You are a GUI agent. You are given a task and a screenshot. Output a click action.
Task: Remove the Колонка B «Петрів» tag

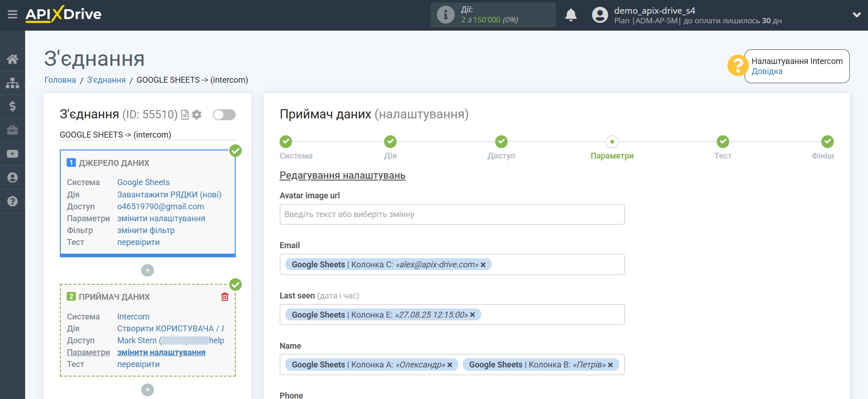click(610, 365)
